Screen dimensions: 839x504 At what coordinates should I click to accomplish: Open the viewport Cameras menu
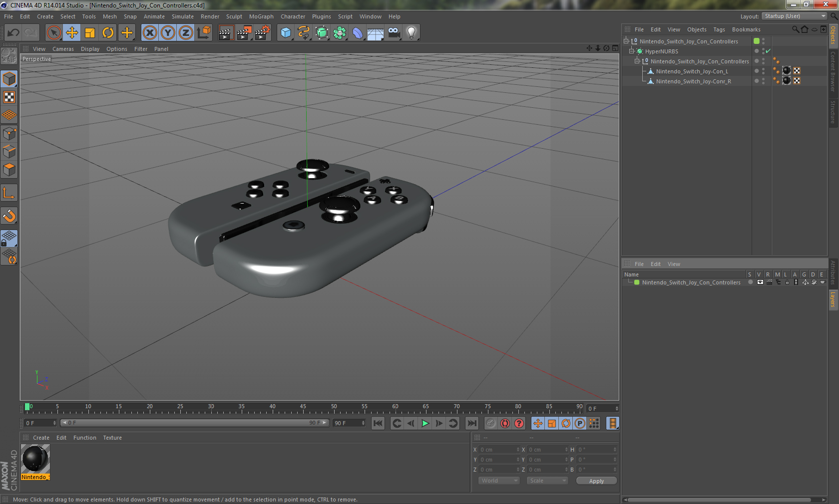click(x=63, y=49)
